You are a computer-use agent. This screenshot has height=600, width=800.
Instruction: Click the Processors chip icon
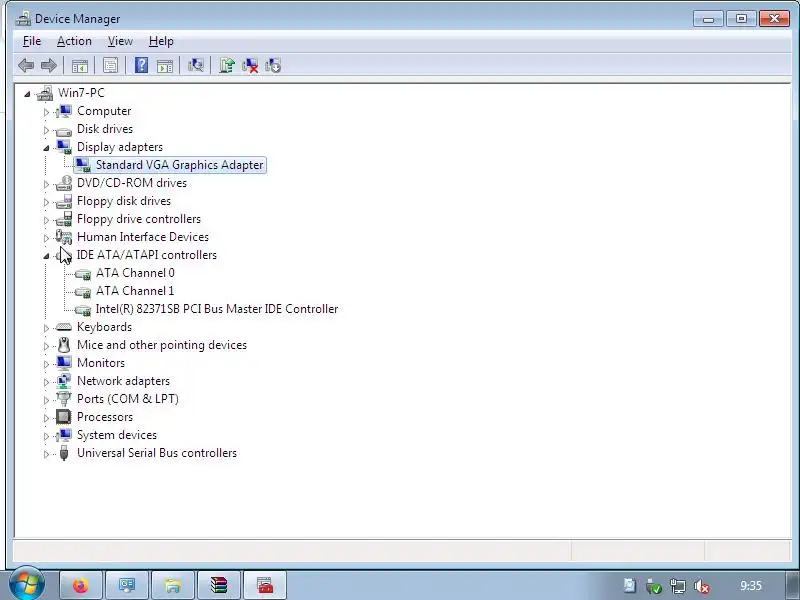tap(64, 417)
